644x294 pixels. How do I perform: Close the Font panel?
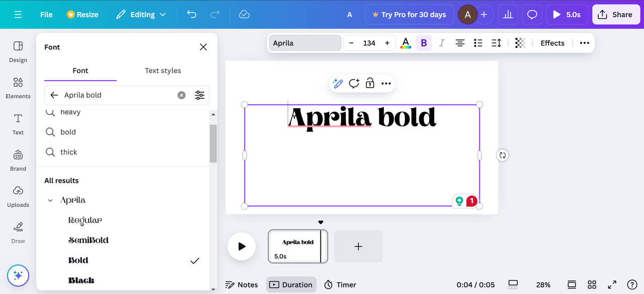(x=203, y=47)
